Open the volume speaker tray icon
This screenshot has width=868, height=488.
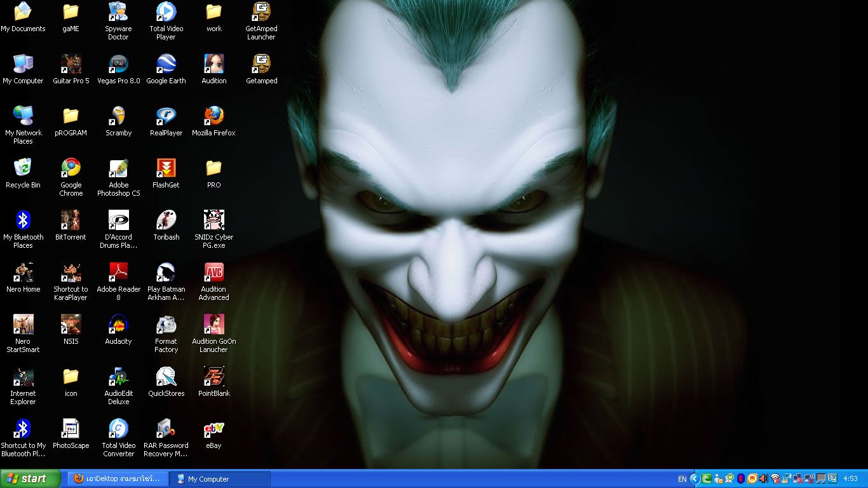[763, 478]
